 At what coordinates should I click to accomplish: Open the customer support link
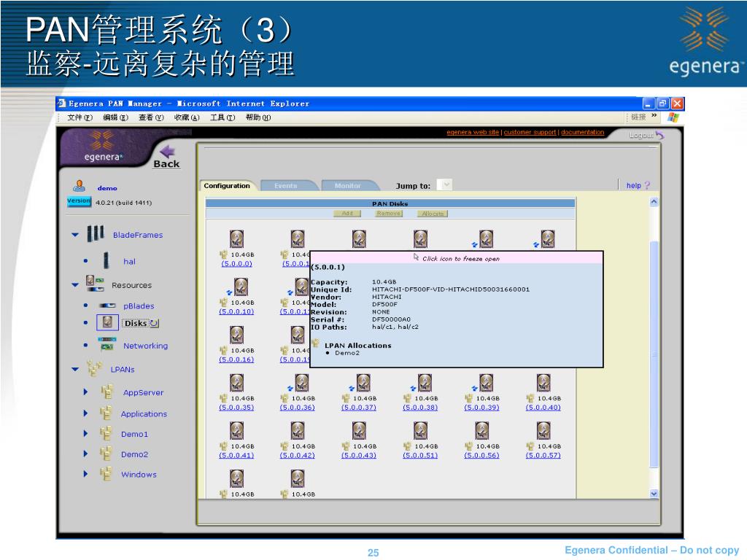[x=530, y=132]
